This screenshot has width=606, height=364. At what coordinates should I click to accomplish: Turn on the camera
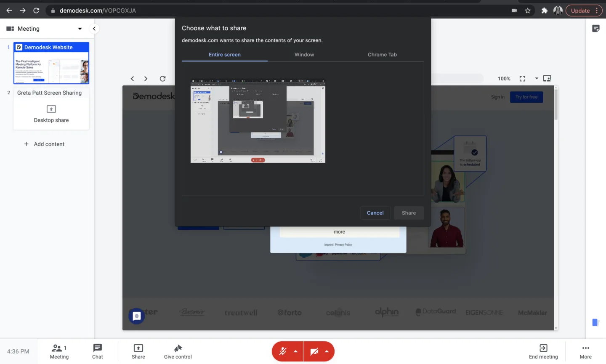[x=314, y=351]
